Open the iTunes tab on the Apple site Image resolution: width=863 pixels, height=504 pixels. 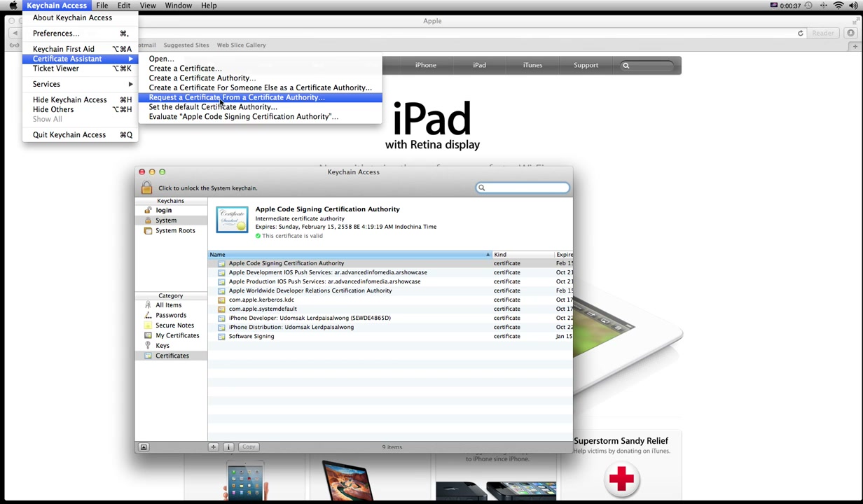[532, 65]
